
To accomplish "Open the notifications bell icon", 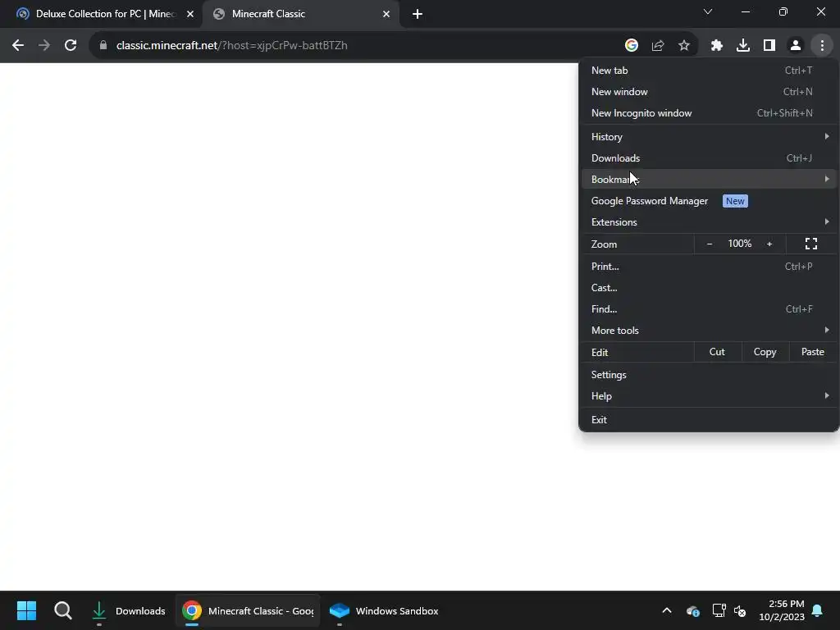I will tap(818, 610).
